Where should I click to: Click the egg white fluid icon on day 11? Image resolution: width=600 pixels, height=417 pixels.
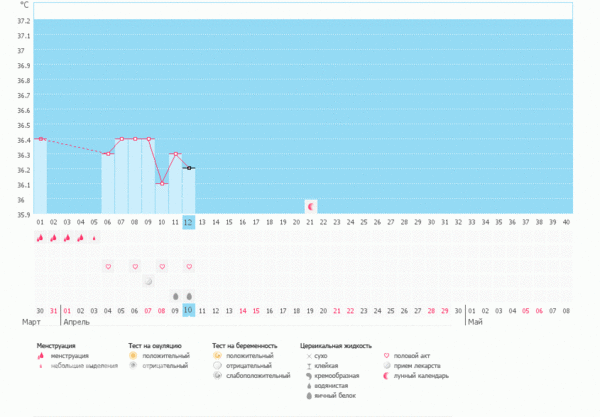[x=175, y=296]
